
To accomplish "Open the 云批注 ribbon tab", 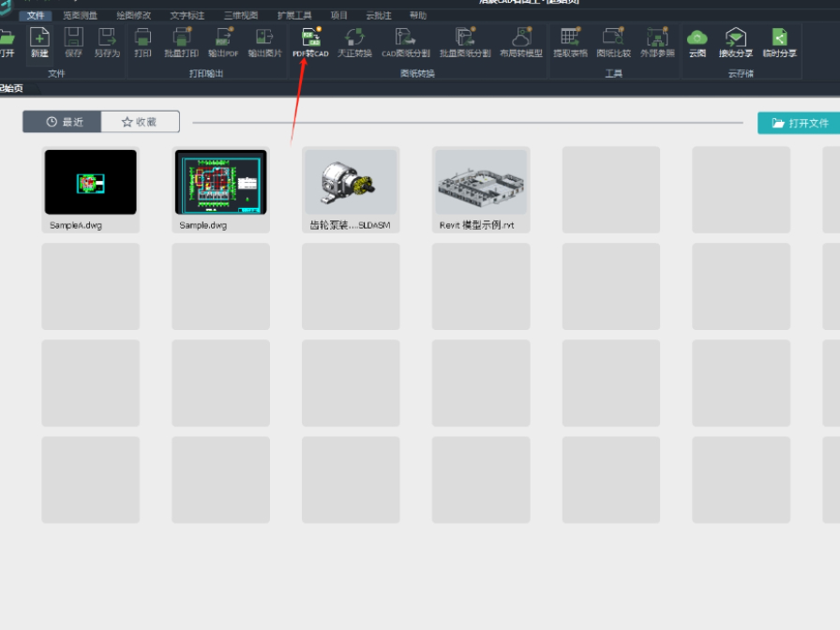I will coord(379,16).
